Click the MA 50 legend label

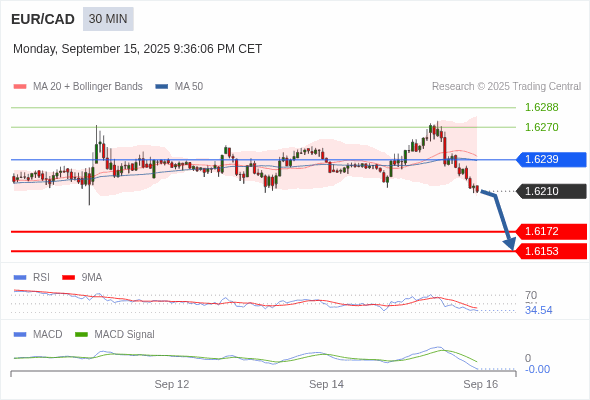point(189,87)
